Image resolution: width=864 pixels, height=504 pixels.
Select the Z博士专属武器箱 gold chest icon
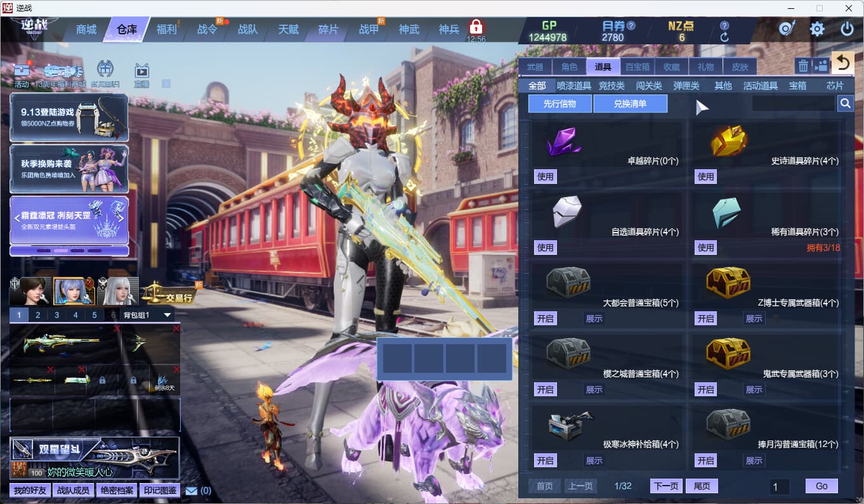(x=728, y=282)
